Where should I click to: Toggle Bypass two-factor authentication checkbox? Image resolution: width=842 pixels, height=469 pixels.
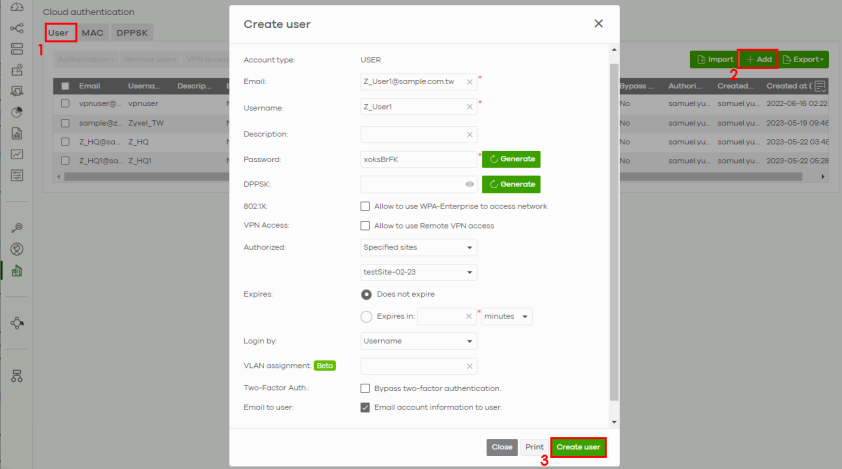tap(366, 388)
